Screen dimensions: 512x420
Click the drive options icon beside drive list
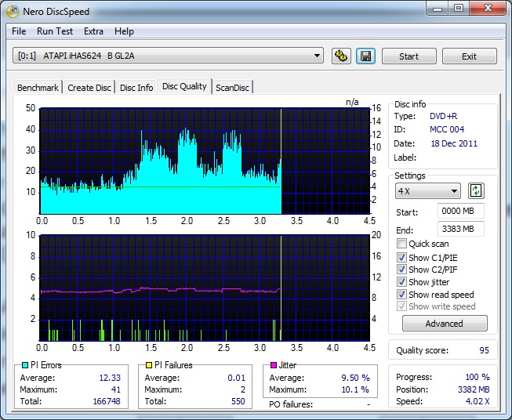point(341,56)
